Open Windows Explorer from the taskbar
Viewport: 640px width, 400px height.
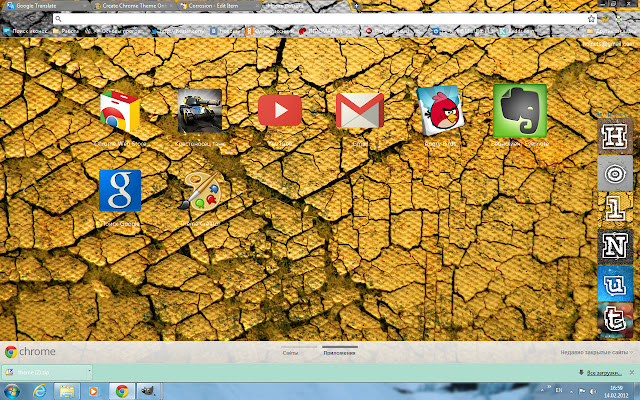67,392
